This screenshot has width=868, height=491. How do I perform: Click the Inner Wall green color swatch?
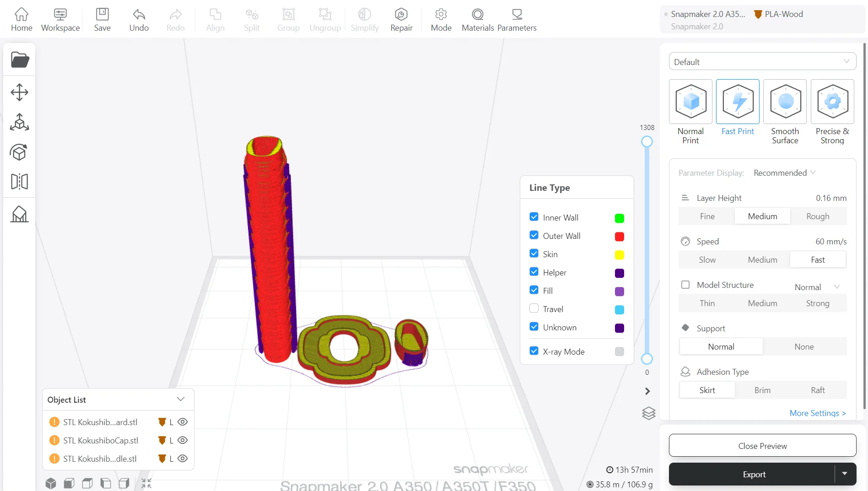pyautogui.click(x=619, y=218)
